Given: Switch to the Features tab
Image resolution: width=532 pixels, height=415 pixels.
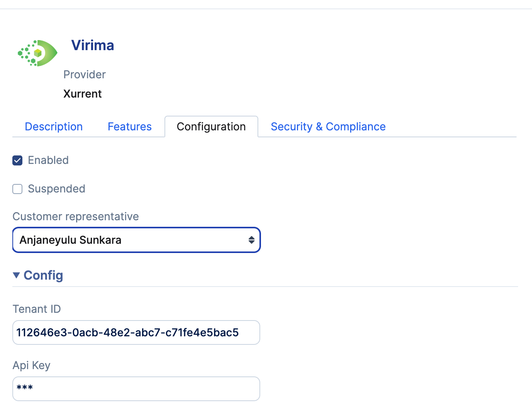Looking at the screenshot, I should click(x=130, y=127).
